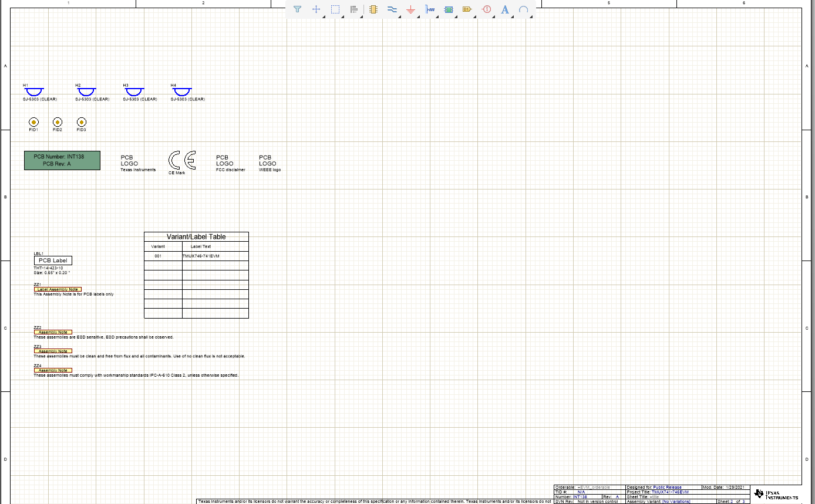The width and height of the screenshot is (815, 504).
Task: Click the Place Part icon
Action: pyautogui.click(x=373, y=9)
